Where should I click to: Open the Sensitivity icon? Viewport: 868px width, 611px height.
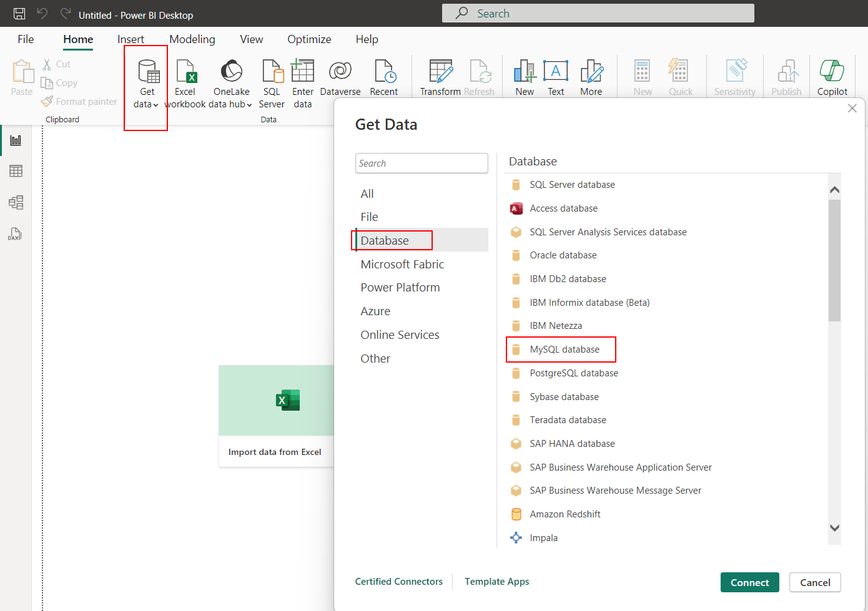[x=736, y=71]
